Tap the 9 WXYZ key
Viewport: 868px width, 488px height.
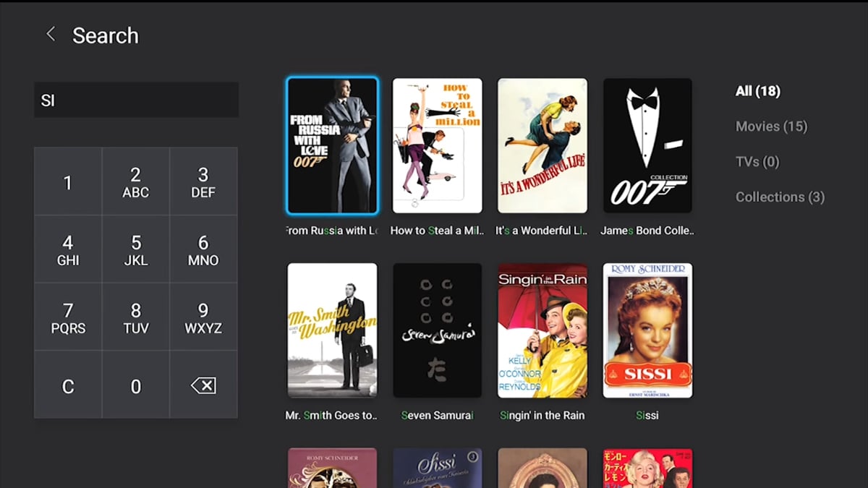203,317
